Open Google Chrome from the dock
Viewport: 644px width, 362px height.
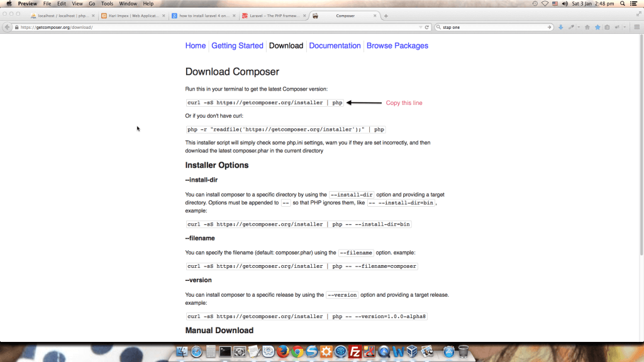click(297, 351)
